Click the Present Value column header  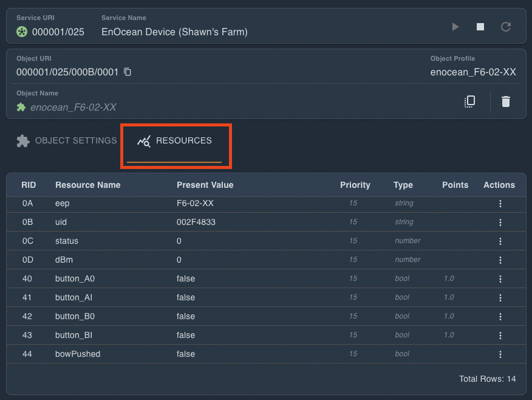coord(205,185)
